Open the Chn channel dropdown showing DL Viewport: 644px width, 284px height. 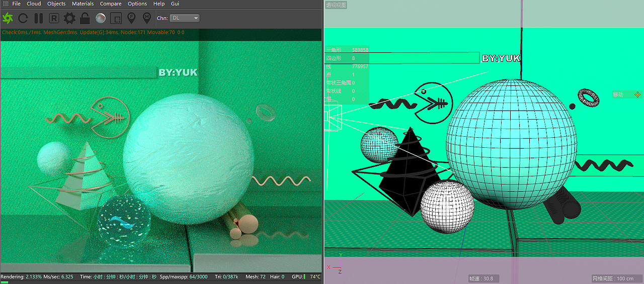pyautogui.click(x=184, y=18)
